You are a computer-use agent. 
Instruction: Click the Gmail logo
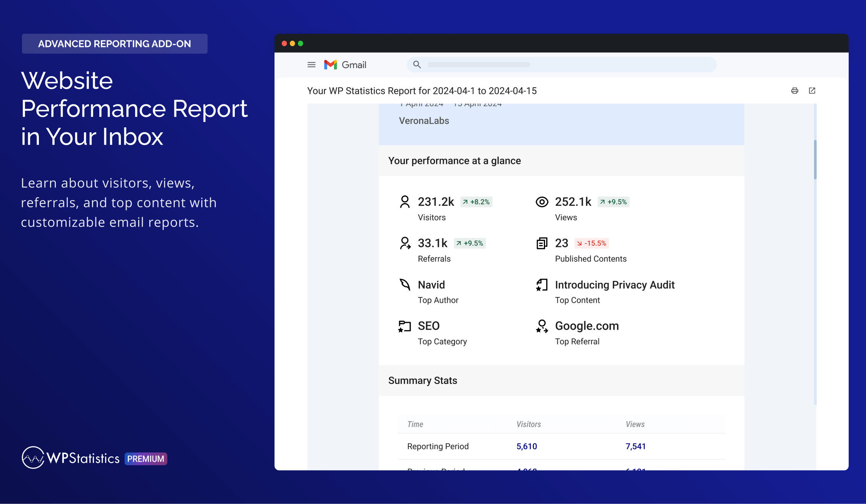pos(345,65)
